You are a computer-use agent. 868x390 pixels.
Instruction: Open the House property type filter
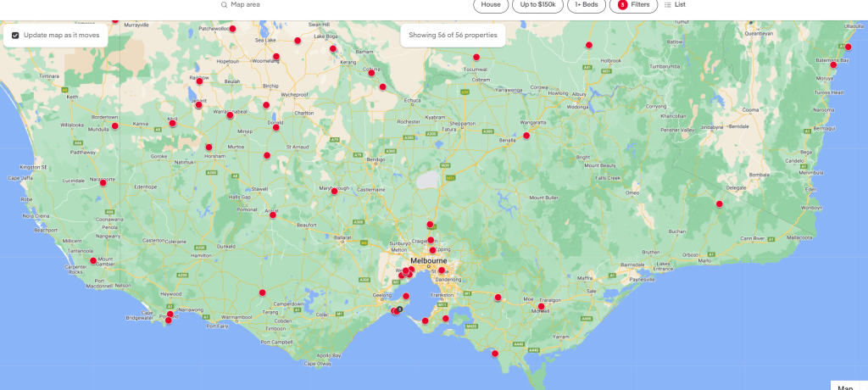491,5
